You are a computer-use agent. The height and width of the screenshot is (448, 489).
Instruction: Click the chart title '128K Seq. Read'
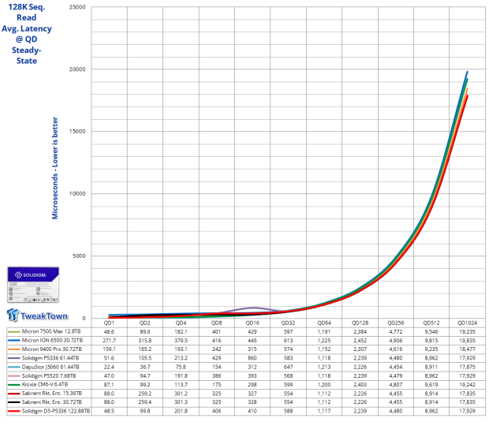point(27,12)
